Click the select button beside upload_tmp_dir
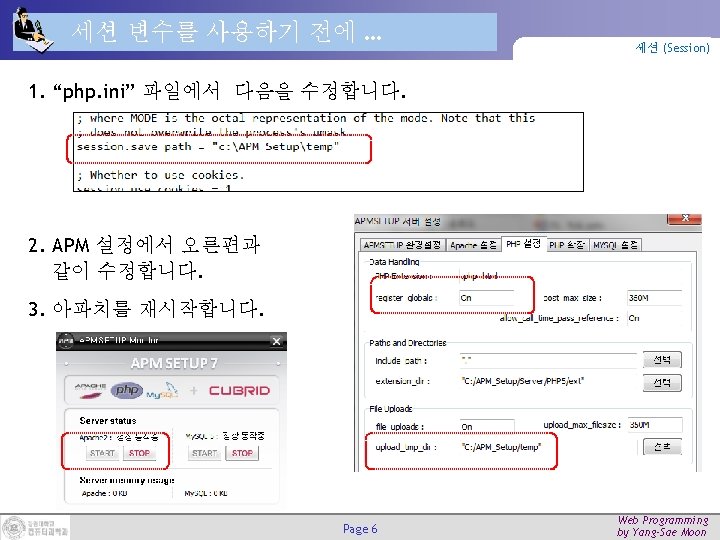Image resolution: width=720 pixels, height=540 pixels. 662,446
